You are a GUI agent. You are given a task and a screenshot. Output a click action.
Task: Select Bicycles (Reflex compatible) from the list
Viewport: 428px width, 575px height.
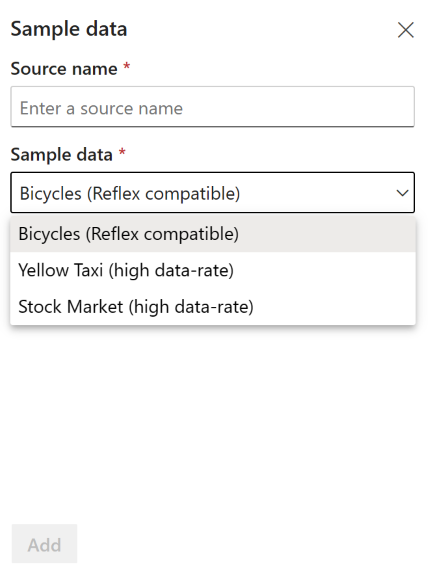[213, 234]
